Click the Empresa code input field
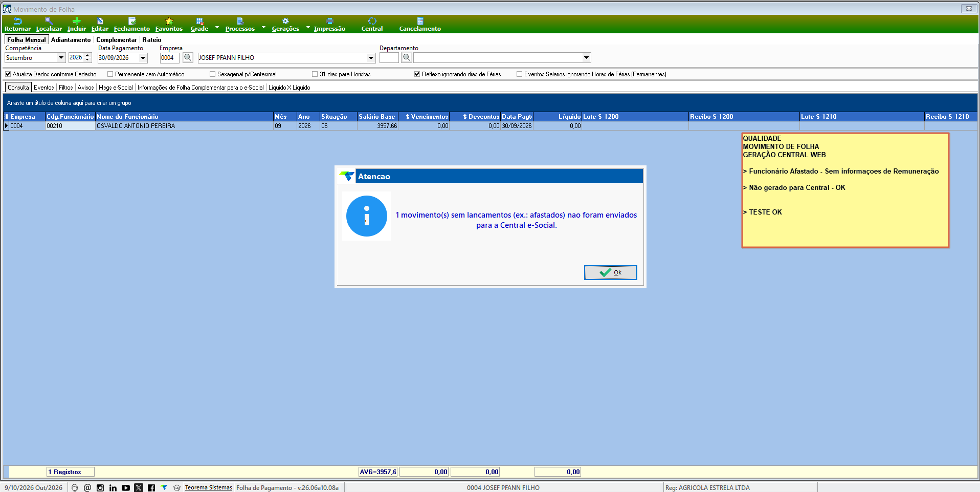Screen dimensions: 980x492 coord(169,58)
